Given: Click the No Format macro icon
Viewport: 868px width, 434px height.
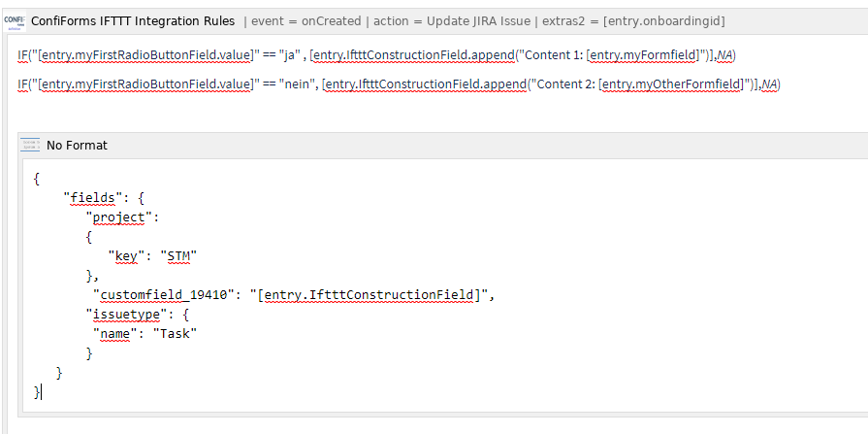Looking at the screenshot, I should pos(30,145).
